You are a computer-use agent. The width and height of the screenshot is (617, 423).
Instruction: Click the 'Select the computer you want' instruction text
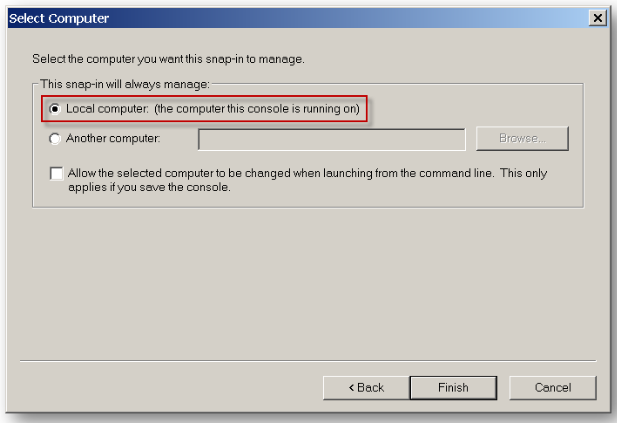(168, 60)
